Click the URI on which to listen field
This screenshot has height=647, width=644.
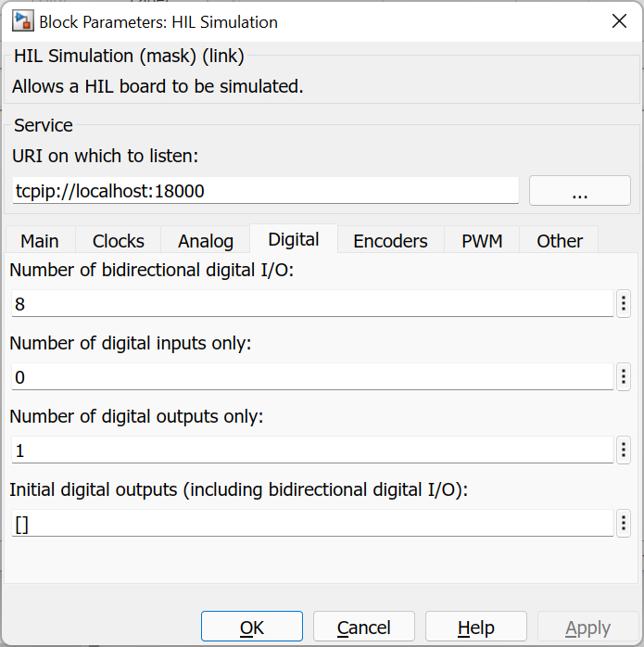click(265, 191)
